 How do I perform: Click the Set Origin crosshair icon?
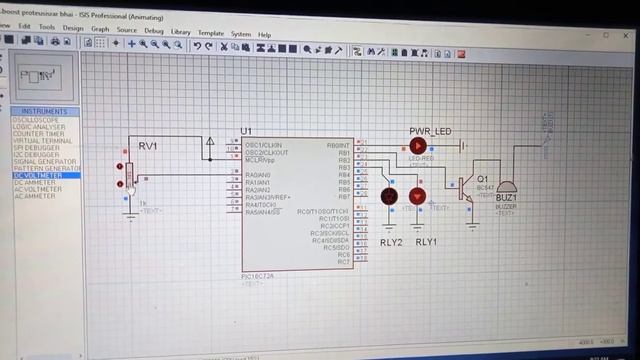pos(116,43)
